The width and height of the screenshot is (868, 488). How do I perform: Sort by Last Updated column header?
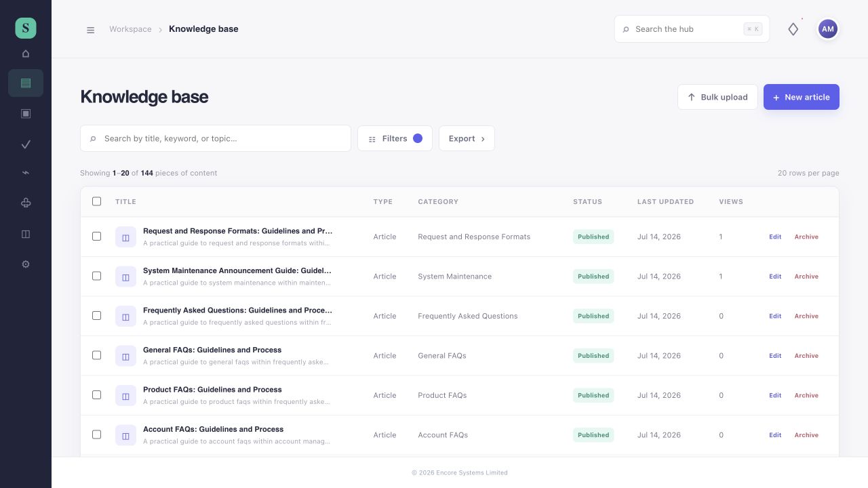(665, 201)
